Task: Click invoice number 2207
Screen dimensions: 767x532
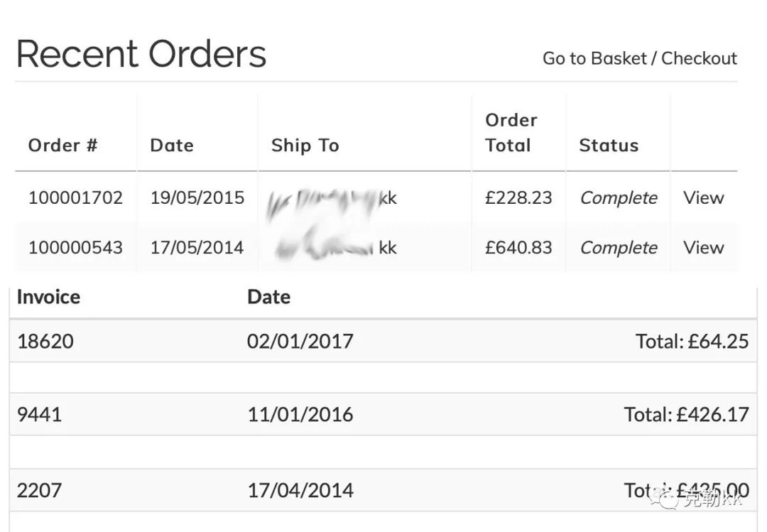Action: 39,491
